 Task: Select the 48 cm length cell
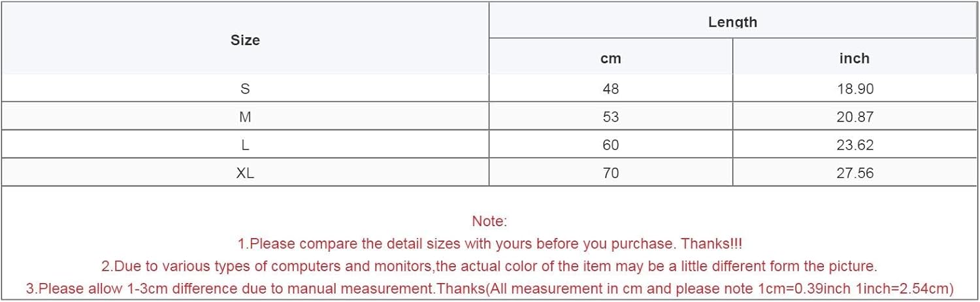(611, 89)
